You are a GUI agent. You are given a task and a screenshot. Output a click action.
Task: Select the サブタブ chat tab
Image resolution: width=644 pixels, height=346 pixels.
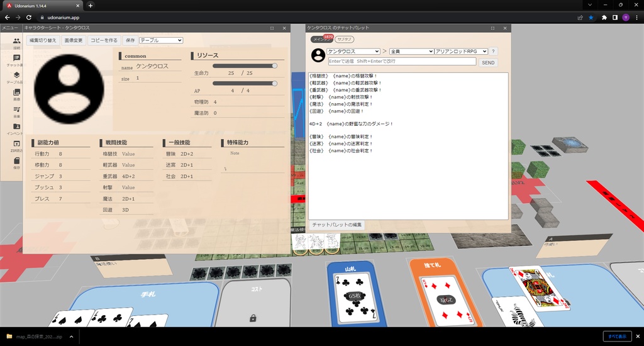pyautogui.click(x=344, y=40)
